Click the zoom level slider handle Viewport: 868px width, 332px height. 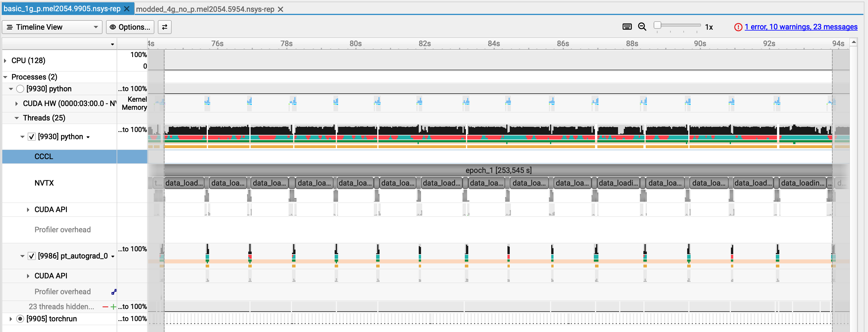point(657,25)
